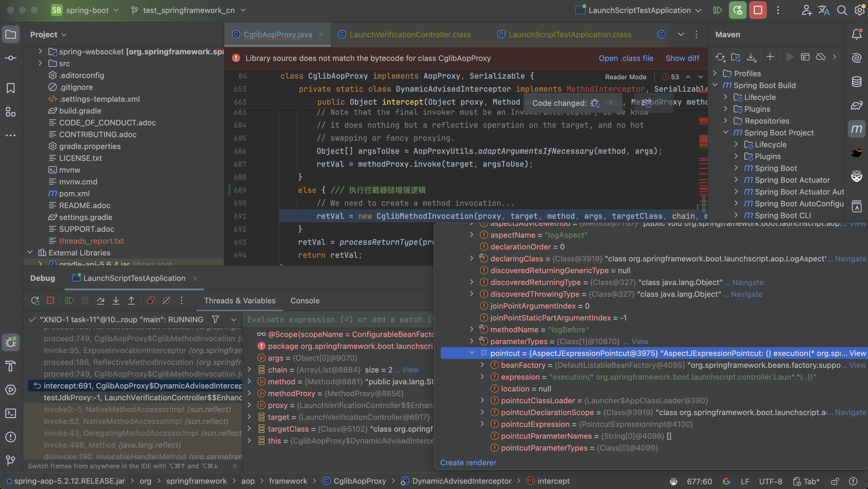The image size is (868, 489).
Task: Switch to the Console tab
Action: [305, 300]
